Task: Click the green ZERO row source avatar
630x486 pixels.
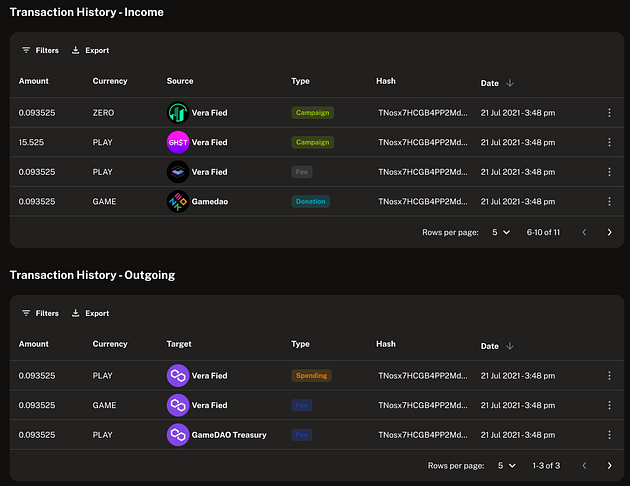Action: [x=177, y=113]
